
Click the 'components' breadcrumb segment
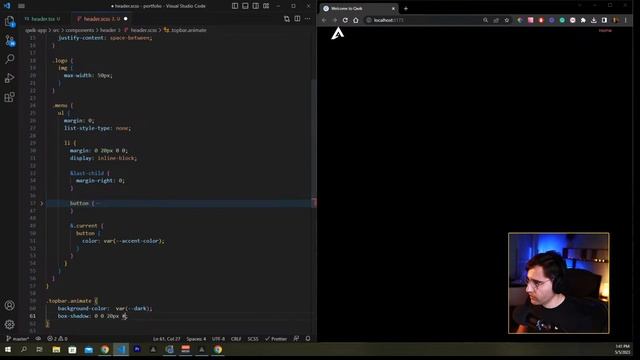click(x=80, y=30)
